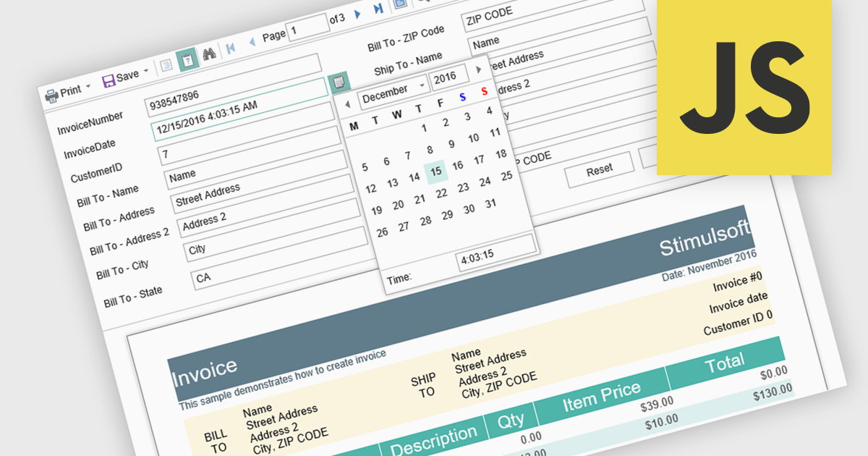Screen dimensions: 868x456
Task: Click the Print printer icon
Action: pos(51,95)
